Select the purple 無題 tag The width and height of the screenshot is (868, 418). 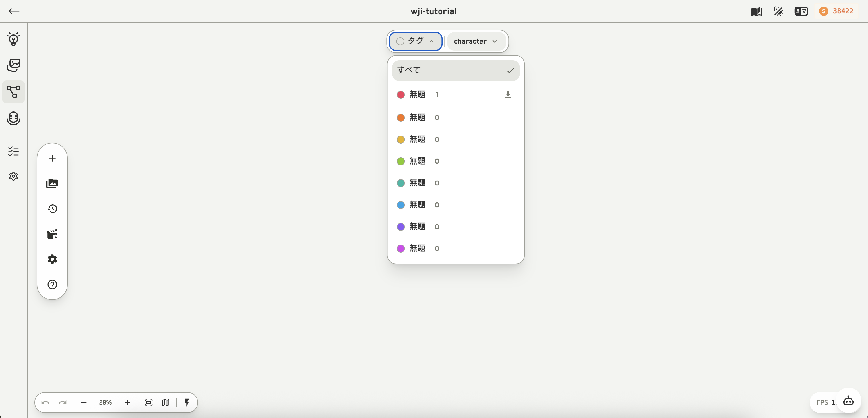point(456,227)
